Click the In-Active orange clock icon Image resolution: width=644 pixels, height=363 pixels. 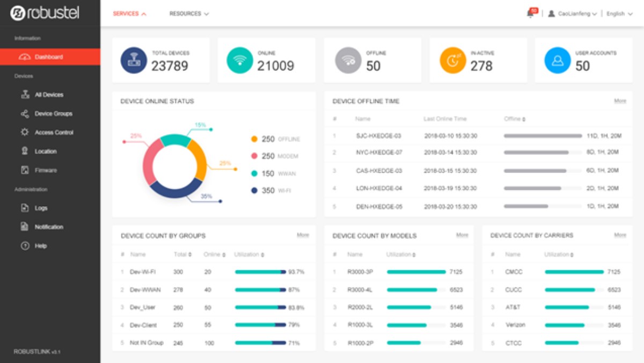453,60
